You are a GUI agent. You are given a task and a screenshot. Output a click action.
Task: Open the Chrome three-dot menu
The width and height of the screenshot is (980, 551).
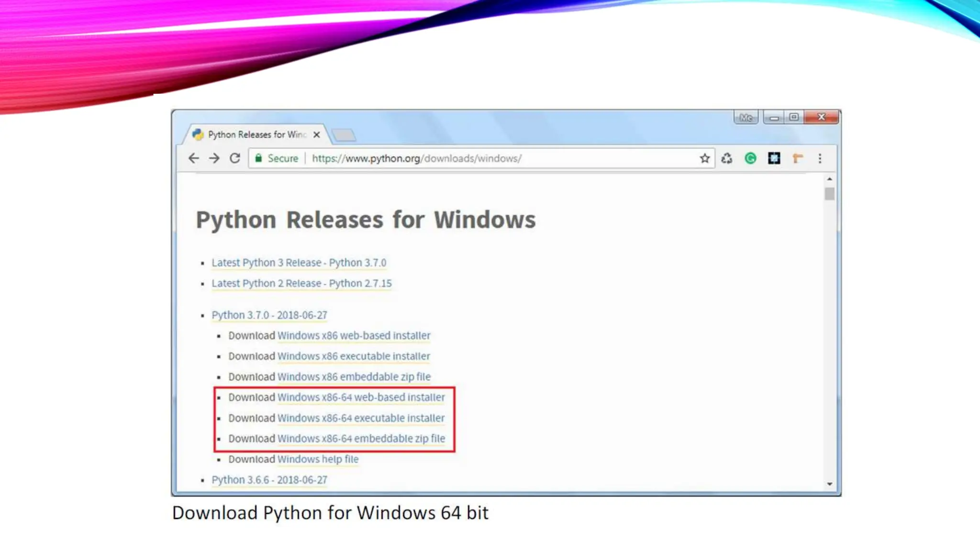(x=820, y=158)
